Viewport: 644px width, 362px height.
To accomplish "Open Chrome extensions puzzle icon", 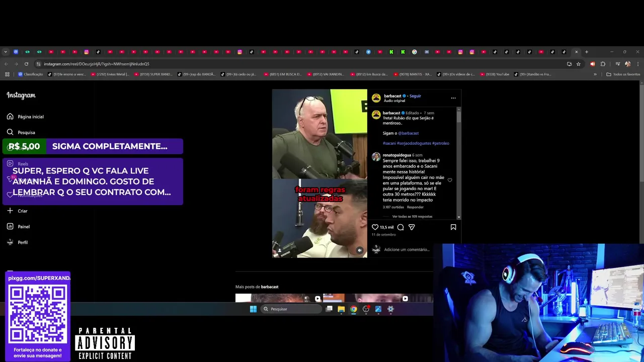I will point(603,64).
